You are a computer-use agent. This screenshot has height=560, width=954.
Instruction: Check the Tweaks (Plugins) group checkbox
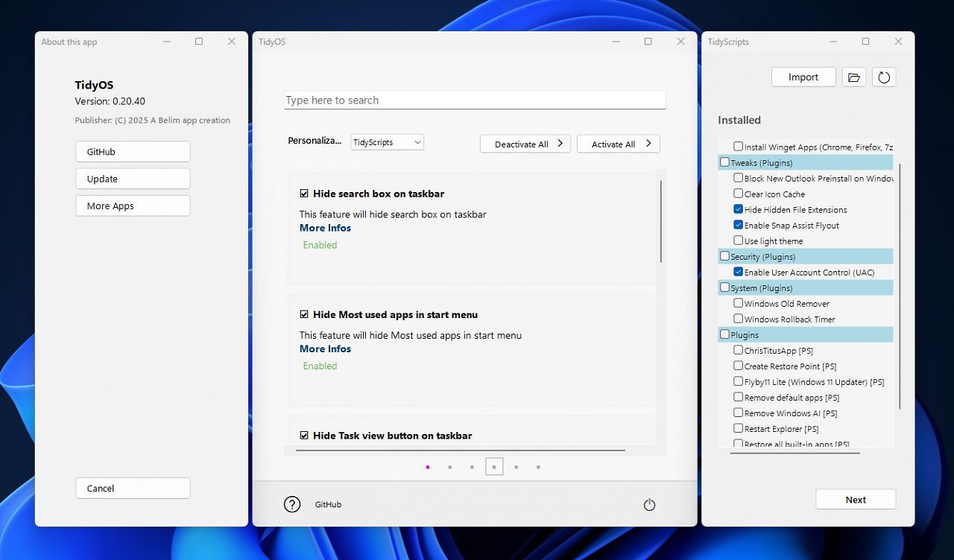point(724,162)
